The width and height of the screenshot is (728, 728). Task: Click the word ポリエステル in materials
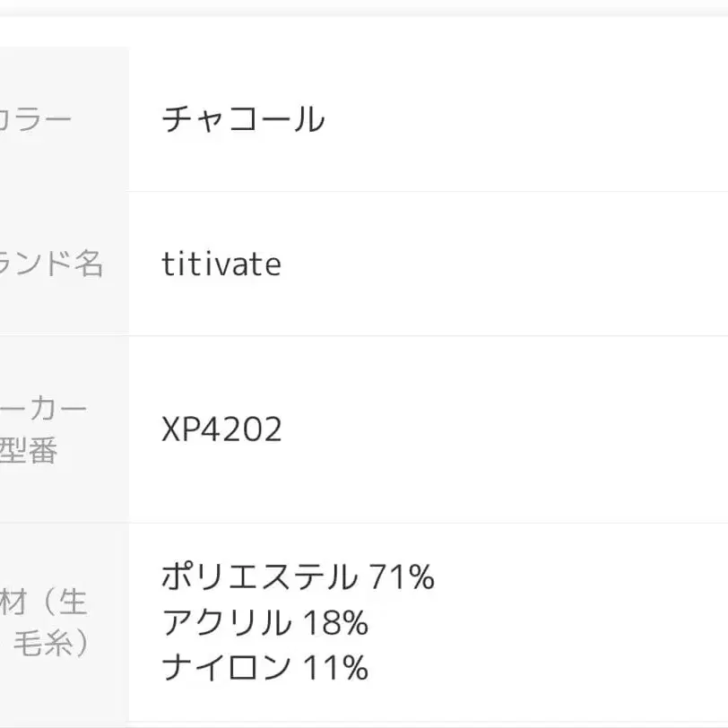tap(259, 577)
